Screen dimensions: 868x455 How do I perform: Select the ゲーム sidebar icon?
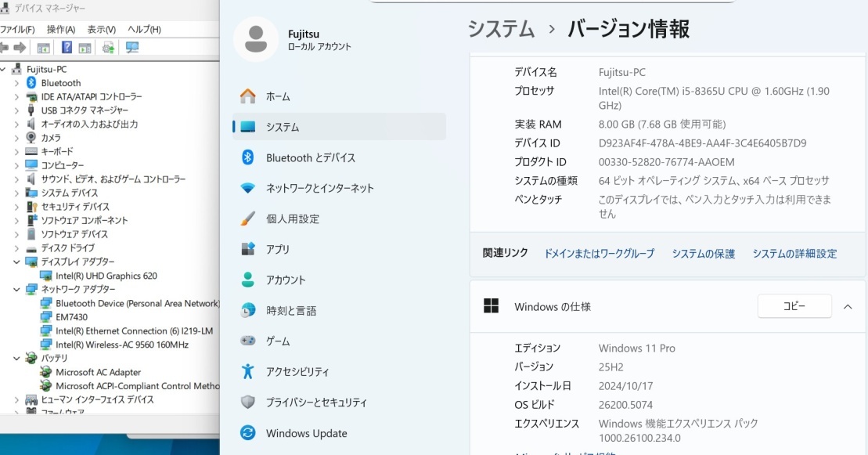point(248,341)
